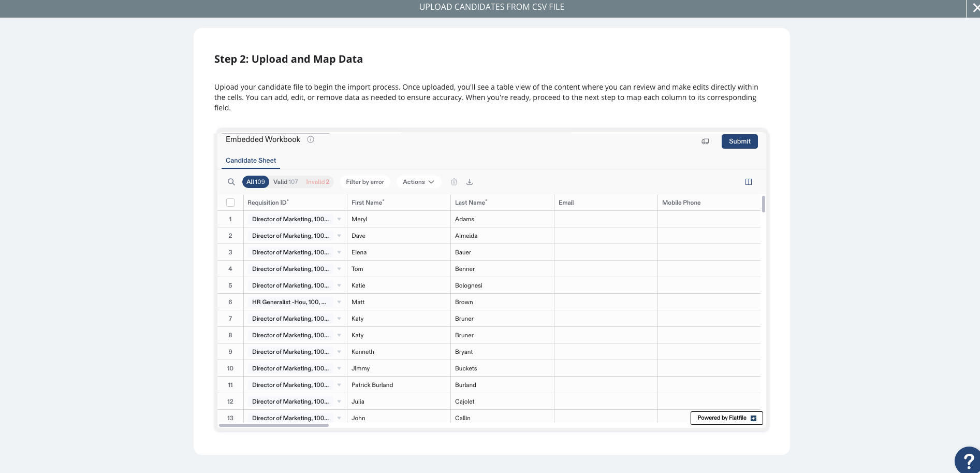Open requisition dropdown for row 6 Matt

click(339, 302)
